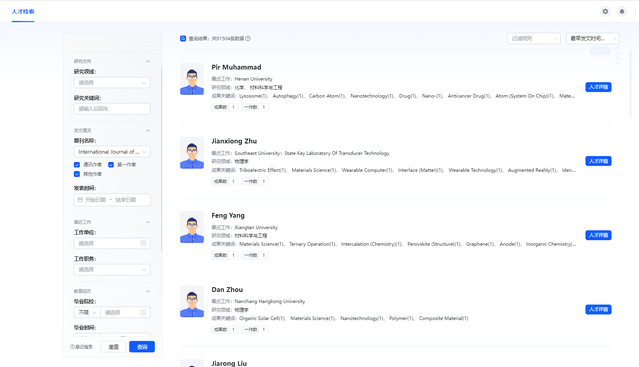This screenshot has height=367, width=639.
Task: Click 一作数 tag for Dan Zhou
Action: (255, 330)
